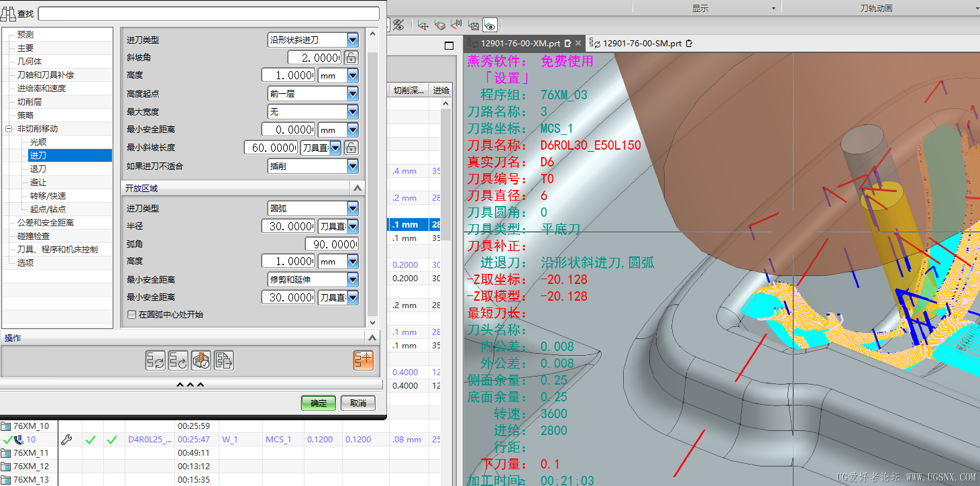Click the Replay tool path icon

178,360
